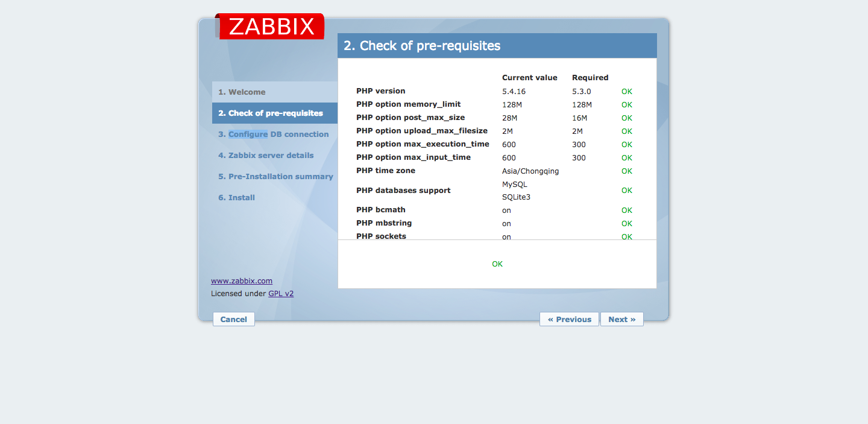This screenshot has width=868, height=424.
Task: Click the 28M post_max_size value
Action: point(510,118)
